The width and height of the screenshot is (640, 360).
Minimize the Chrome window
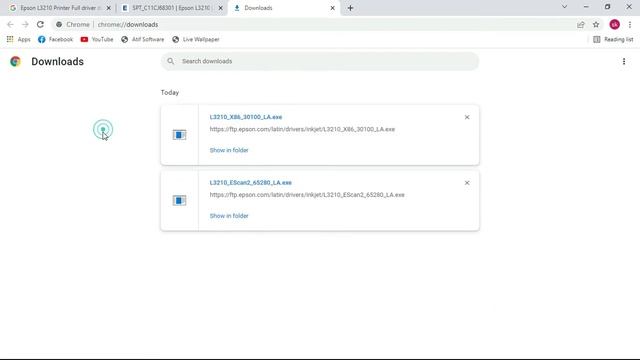click(x=586, y=7)
